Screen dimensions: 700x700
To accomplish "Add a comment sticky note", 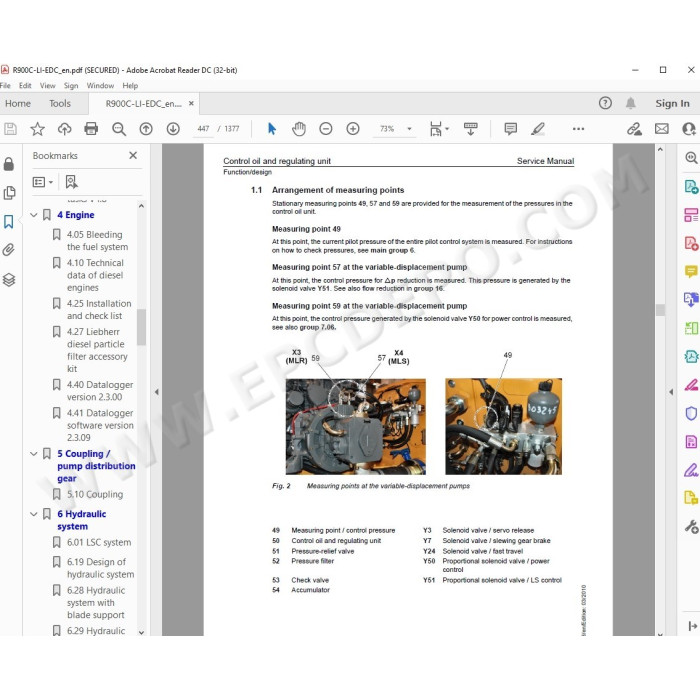I will (510, 129).
